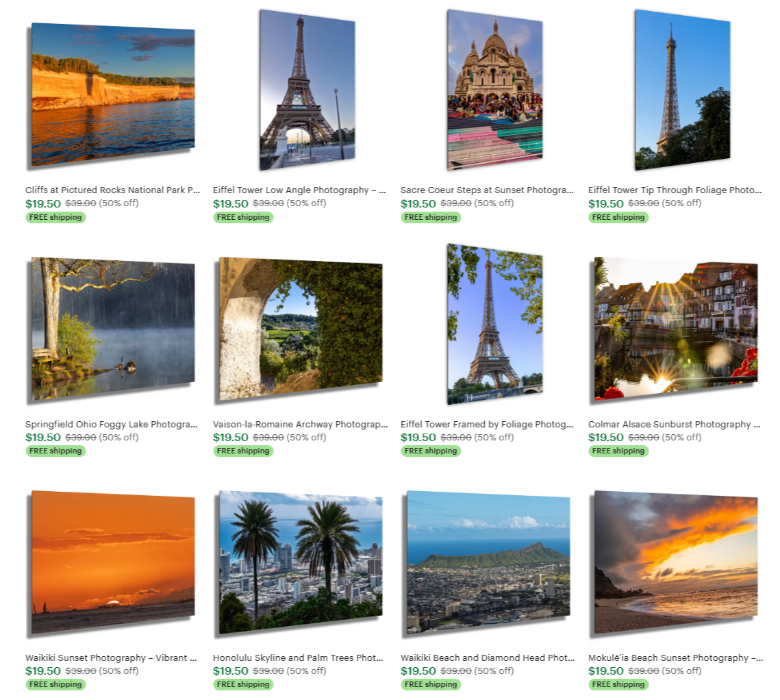Open the Eiffel Tower Tip Through Foliage thumbnail

click(682, 90)
